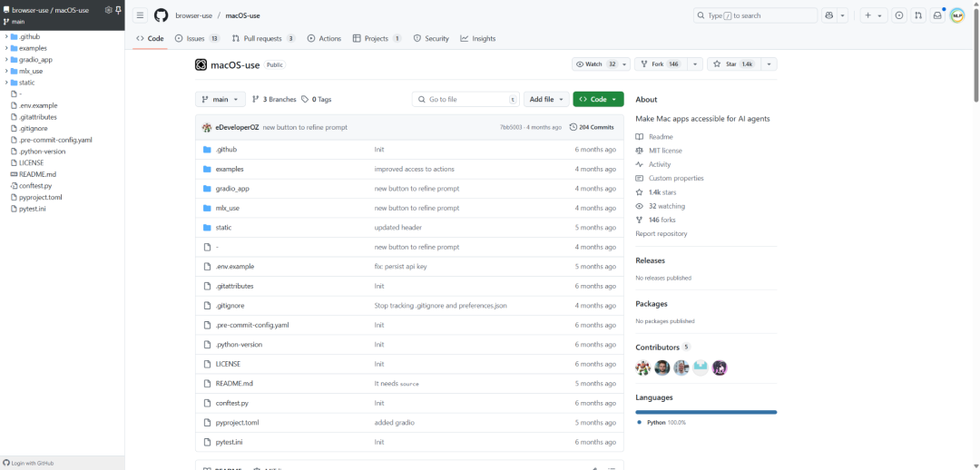
Task: Click the eye icon beside 32 watching
Action: 639,206
